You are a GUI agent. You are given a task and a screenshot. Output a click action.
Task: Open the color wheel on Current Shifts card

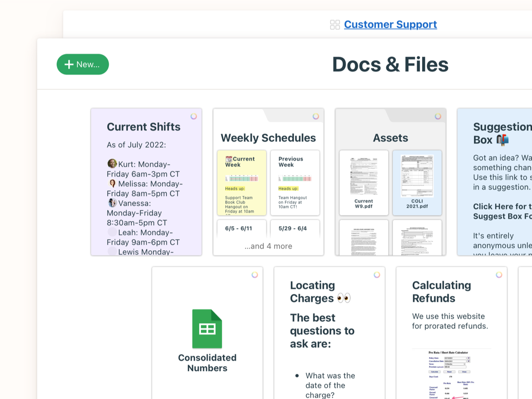click(194, 116)
